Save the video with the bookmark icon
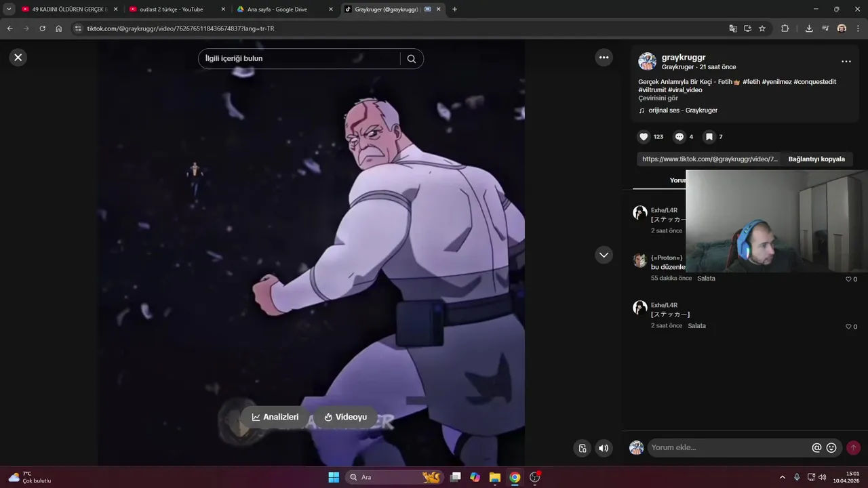The image size is (868, 488). [x=709, y=137]
